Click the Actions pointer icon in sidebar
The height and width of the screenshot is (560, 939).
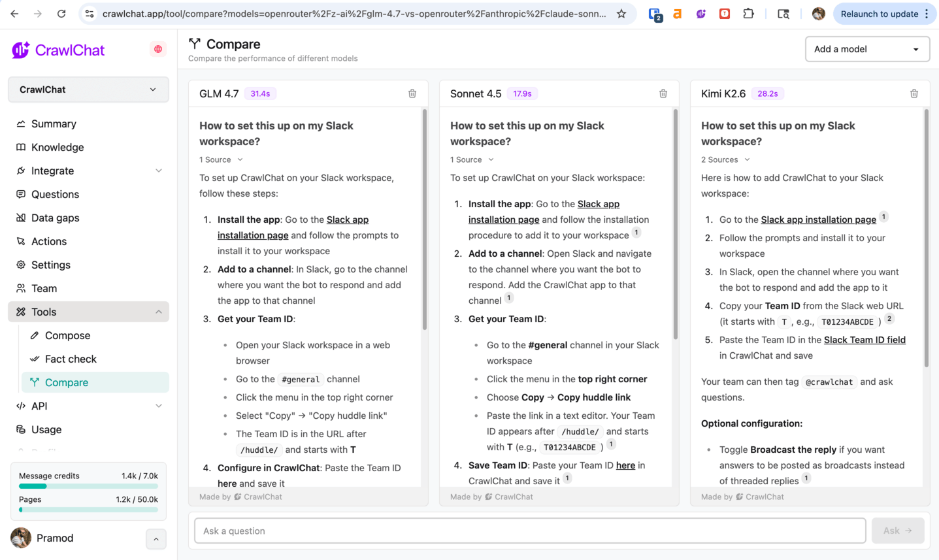coord(21,241)
